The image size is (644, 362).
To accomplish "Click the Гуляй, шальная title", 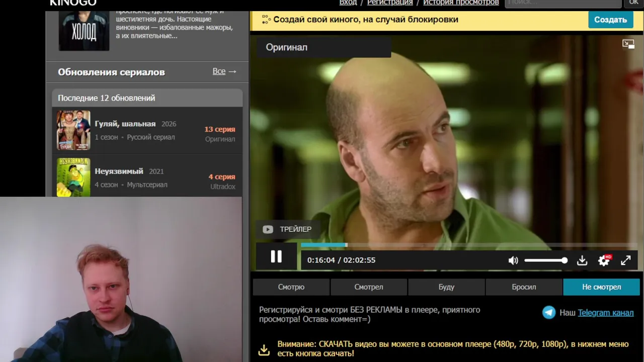I will click(125, 124).
